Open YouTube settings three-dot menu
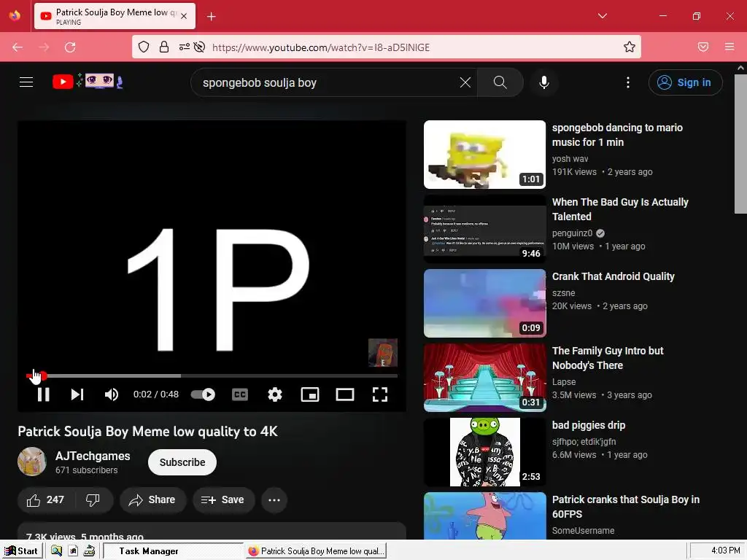The image size is (747, 560). click(x=628, y=82)
